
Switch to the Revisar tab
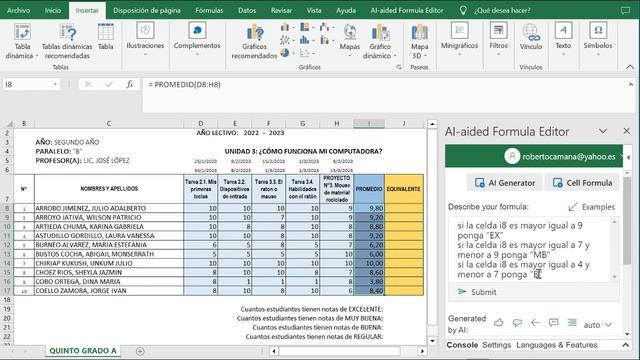[x=281, y=10]
